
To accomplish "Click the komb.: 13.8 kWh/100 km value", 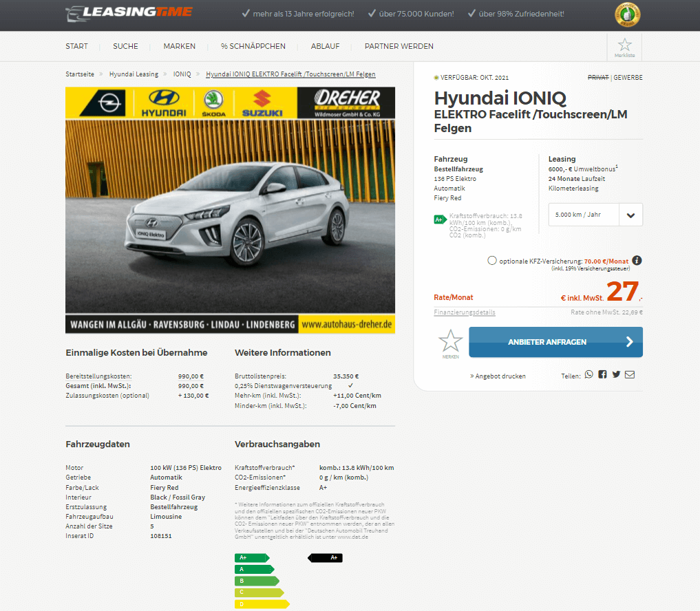I will tap(357, 468).
